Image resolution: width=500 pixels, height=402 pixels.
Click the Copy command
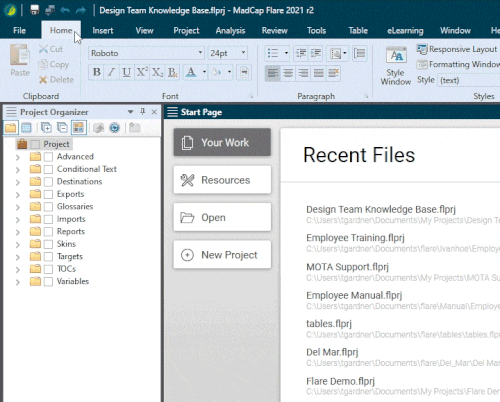pos(54,64)
